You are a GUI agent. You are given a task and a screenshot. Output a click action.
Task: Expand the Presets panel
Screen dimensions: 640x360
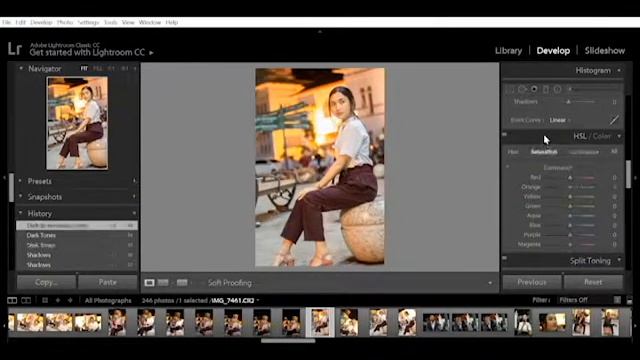[x=21, y=180]
